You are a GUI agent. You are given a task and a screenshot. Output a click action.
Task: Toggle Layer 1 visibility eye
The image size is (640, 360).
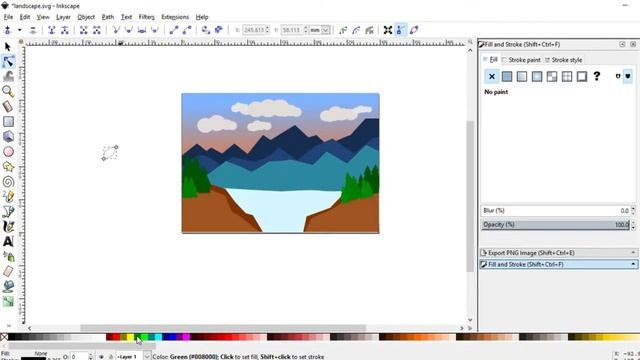tap(101, 356)
